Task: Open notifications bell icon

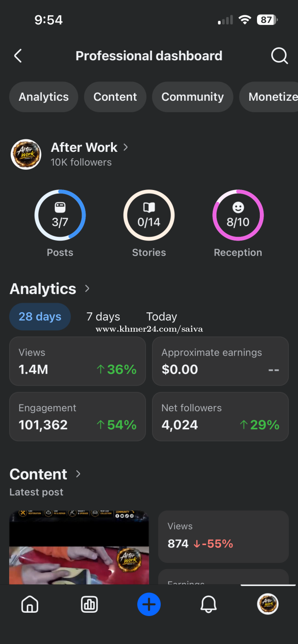Action: (209, 604)
